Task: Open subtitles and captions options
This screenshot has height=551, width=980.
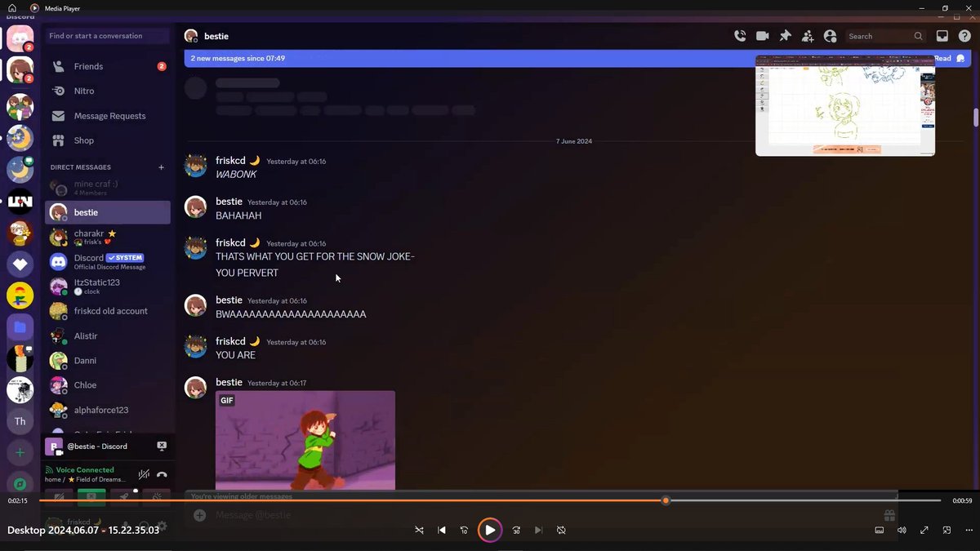Action: 880,530
